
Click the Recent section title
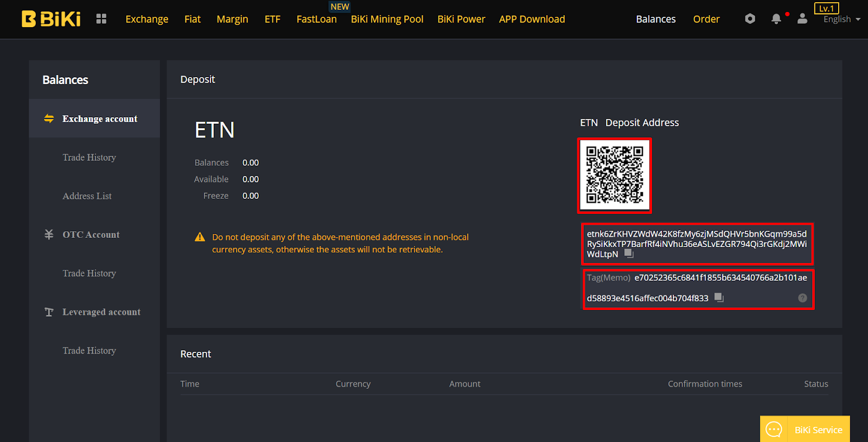click(196, 354)
